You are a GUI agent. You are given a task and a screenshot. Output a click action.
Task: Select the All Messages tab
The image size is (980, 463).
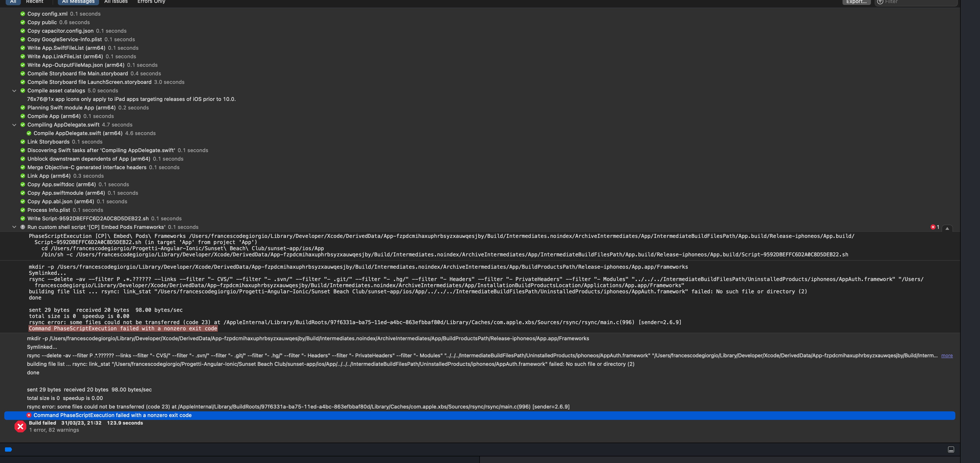(78, 2)
